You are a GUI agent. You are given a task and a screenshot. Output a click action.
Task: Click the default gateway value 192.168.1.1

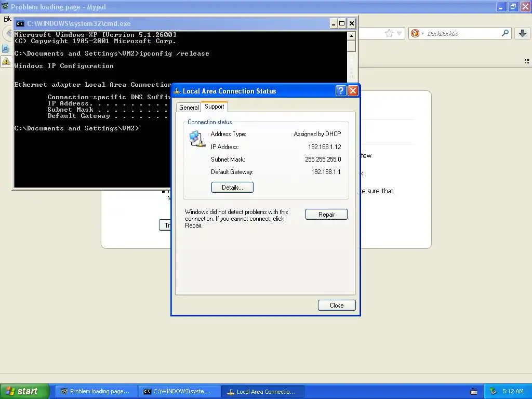tap(326, 172)
